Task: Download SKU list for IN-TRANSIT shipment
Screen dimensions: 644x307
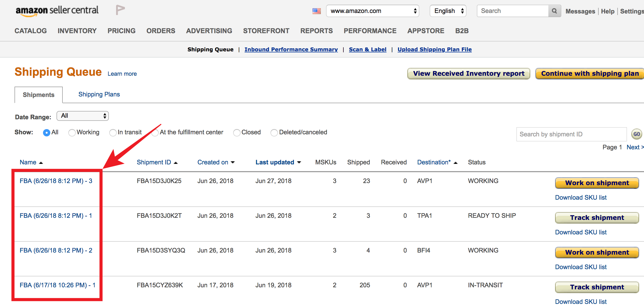Action: pos(581,302)
